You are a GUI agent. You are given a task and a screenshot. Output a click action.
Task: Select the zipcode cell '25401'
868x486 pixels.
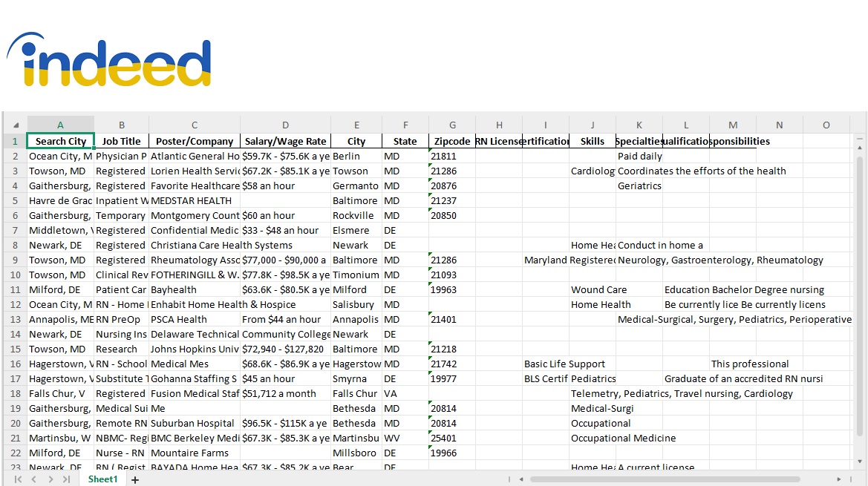[452, 439]
